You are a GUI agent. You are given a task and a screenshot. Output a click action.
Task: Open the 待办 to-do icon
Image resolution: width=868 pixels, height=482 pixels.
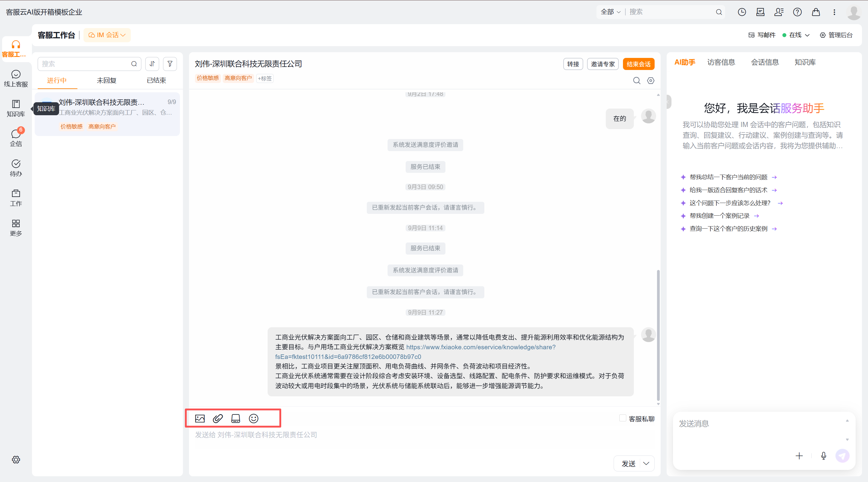(16, 168)
